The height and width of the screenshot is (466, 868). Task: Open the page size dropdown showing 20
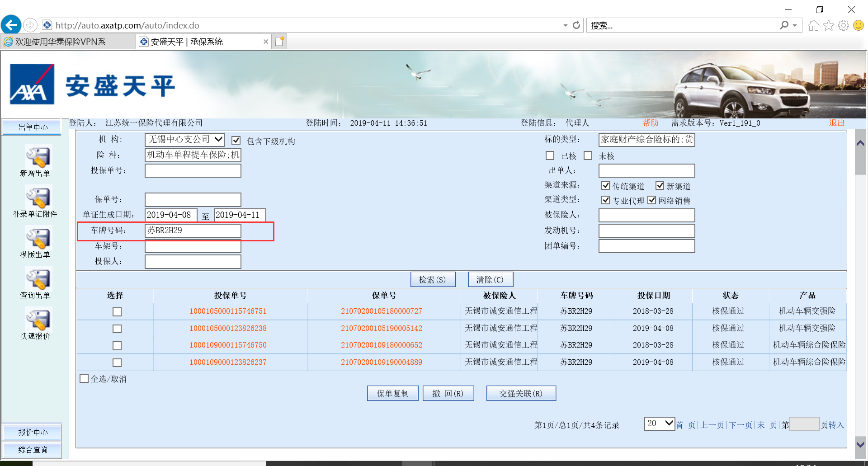coord(669,424)
